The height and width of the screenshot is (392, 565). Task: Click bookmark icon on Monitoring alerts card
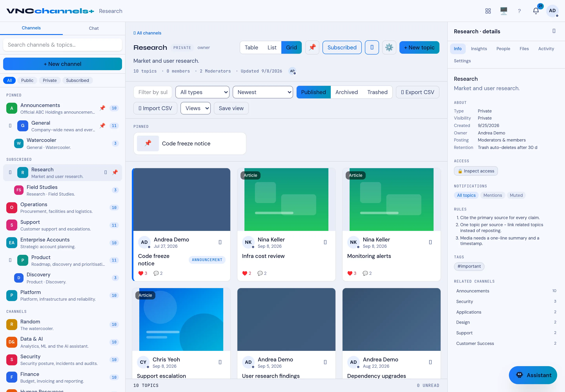click(430, 242)
